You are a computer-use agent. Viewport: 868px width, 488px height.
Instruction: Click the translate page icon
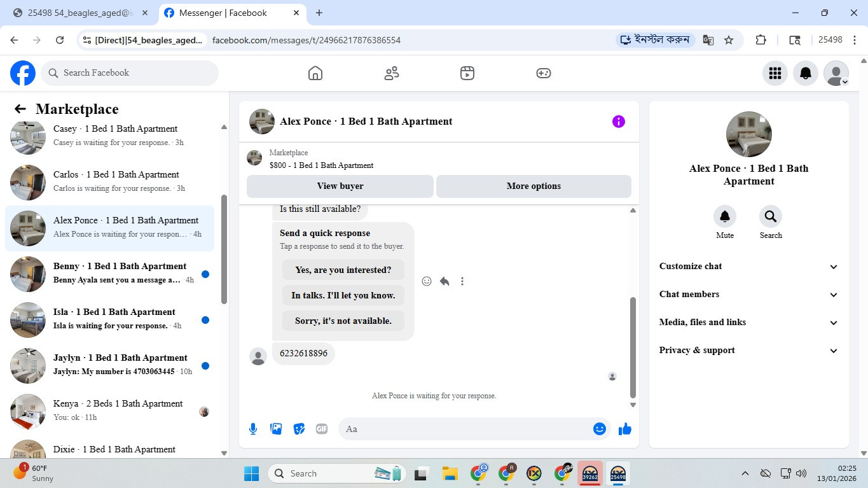pos(708,40)
